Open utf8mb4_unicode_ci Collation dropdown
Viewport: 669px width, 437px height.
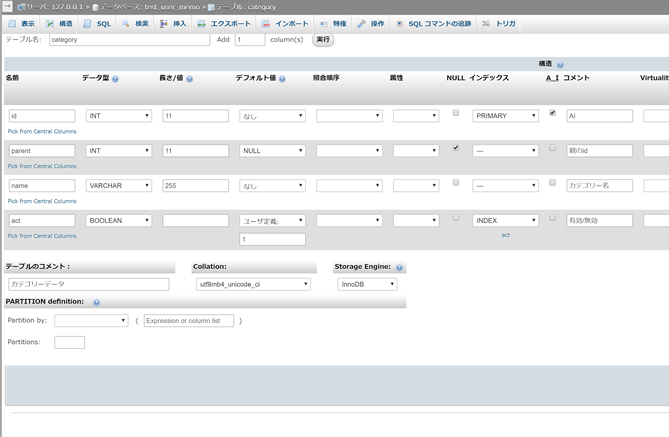253,284
